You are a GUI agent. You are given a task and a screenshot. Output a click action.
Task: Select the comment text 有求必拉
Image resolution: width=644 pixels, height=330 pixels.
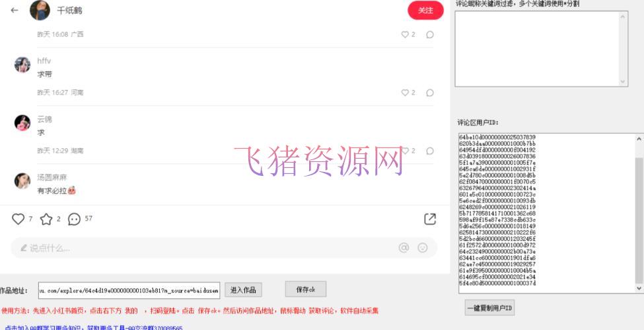coord(52,191)
